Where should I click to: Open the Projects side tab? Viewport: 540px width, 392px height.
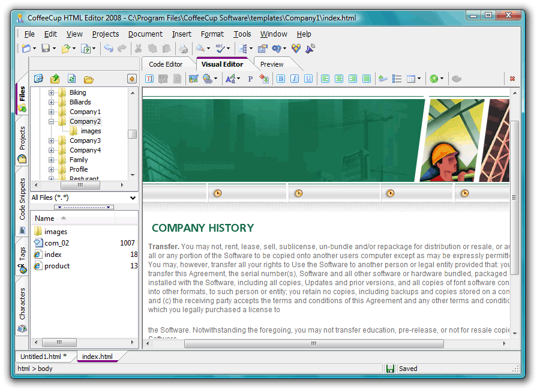pos(22,144)
